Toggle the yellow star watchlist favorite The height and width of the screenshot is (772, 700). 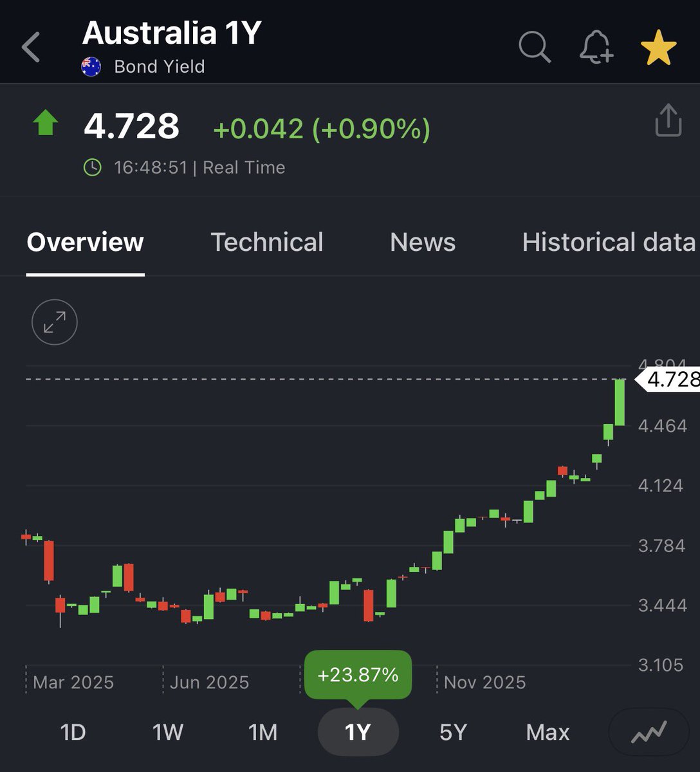pos(658,48)
